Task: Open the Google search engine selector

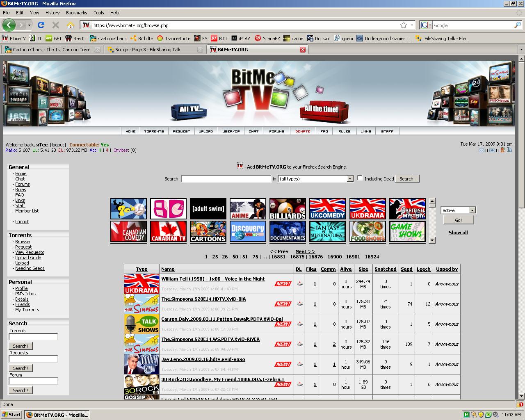Action: tap(426, 25)
